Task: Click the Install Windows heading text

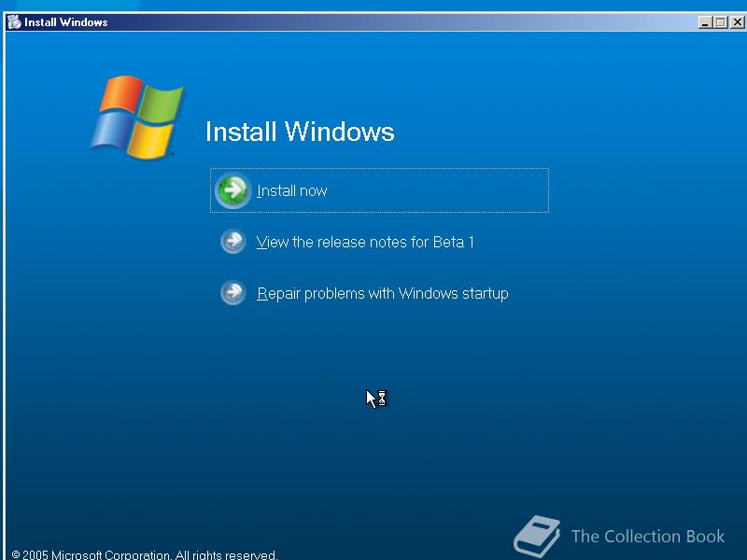Action: [300, 132]
